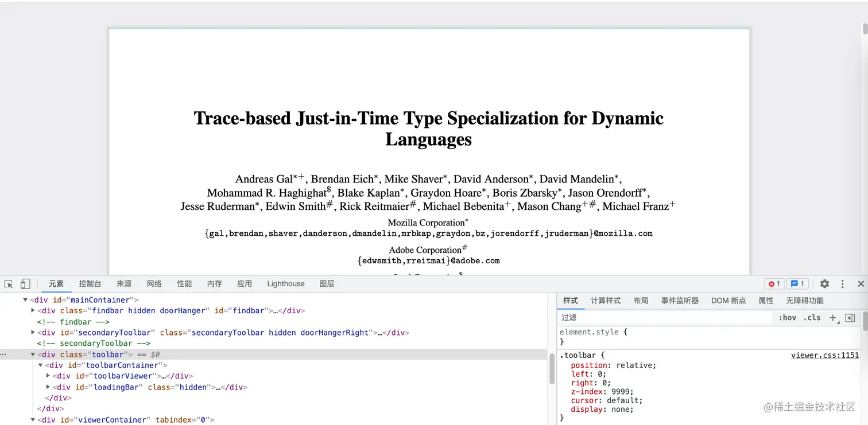Click the .toolbar selector in styles
Viewport: 868px width, 425px height.
click(578, 356)
